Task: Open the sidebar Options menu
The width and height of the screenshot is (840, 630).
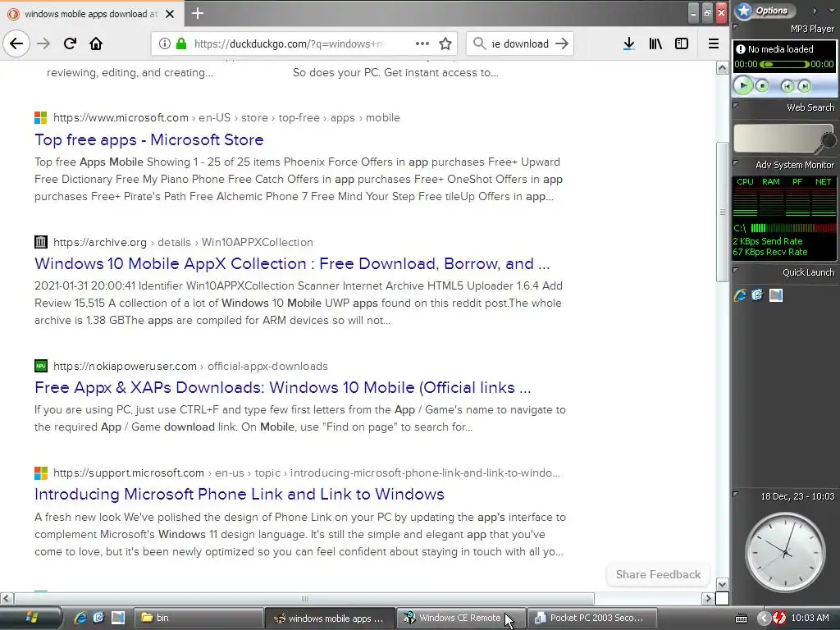Action: click(x=765, y=10)
